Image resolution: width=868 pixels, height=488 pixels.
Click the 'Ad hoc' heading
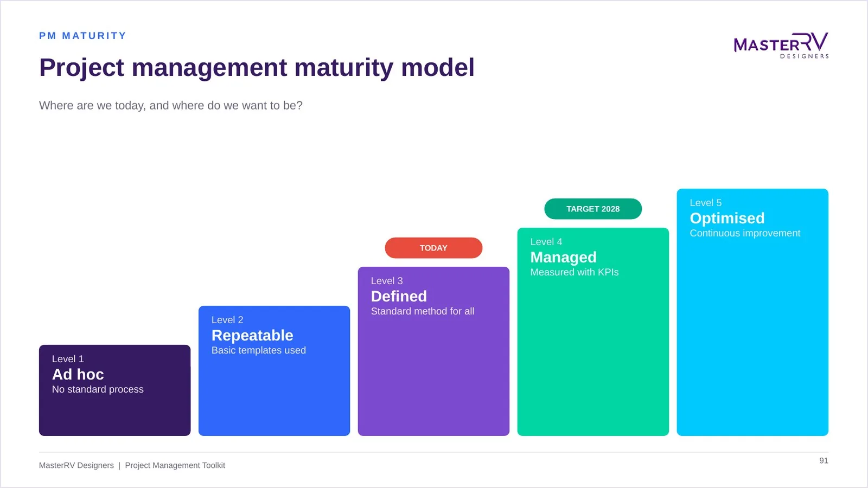coord(78,375)
